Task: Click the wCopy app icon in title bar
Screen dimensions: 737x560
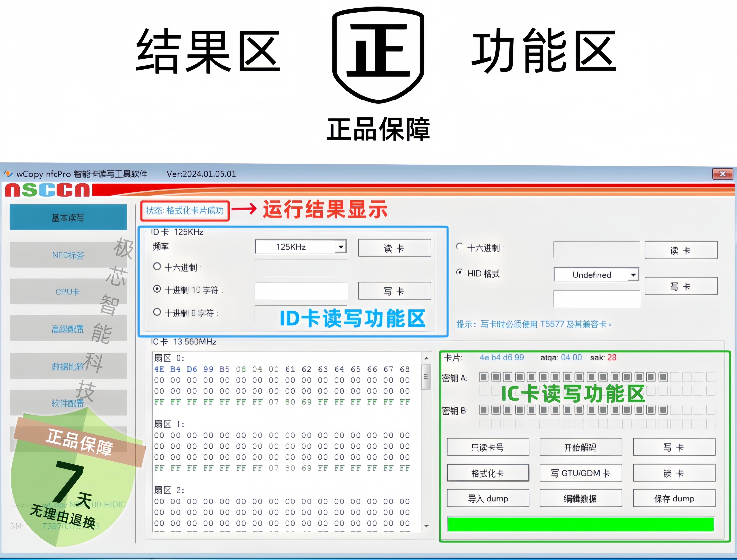Action: (x=8, y=173)
